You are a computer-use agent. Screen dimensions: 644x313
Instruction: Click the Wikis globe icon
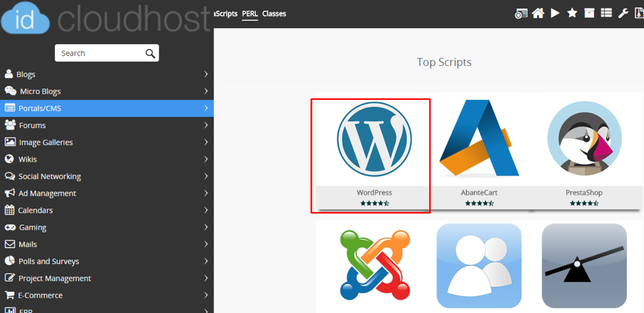[x=9, y=159]
